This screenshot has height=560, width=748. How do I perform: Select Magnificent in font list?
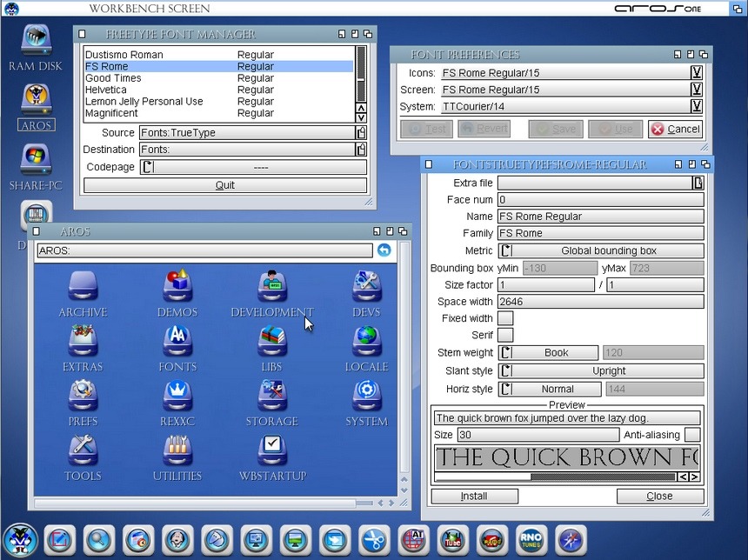tap(218, 113)
